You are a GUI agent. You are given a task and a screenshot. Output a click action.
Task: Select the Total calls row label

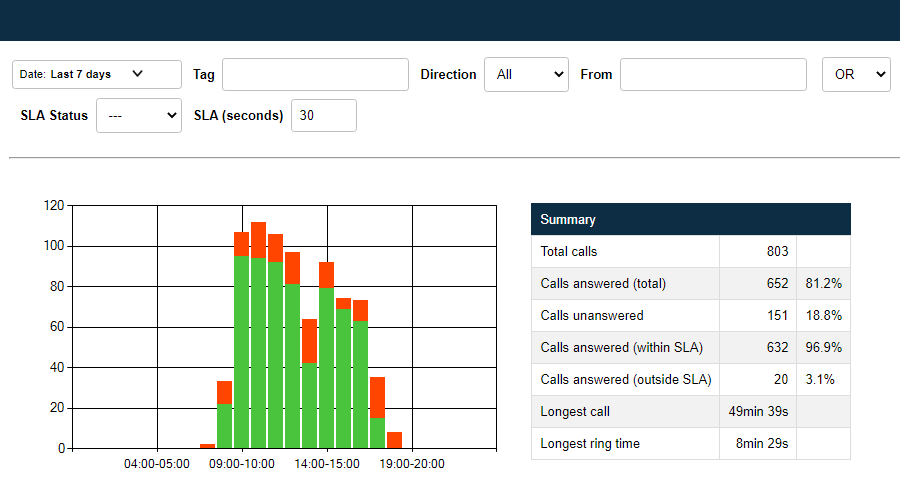[x=568, y=251]
